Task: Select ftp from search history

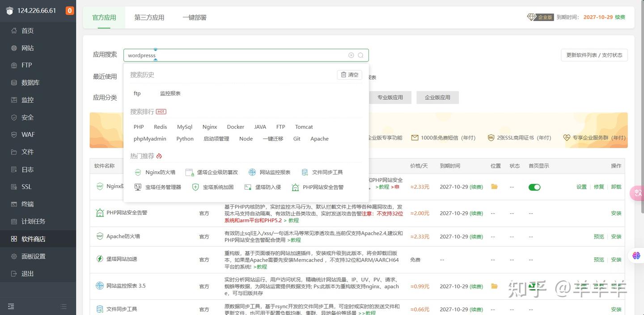Action: [x=137, y=94]
